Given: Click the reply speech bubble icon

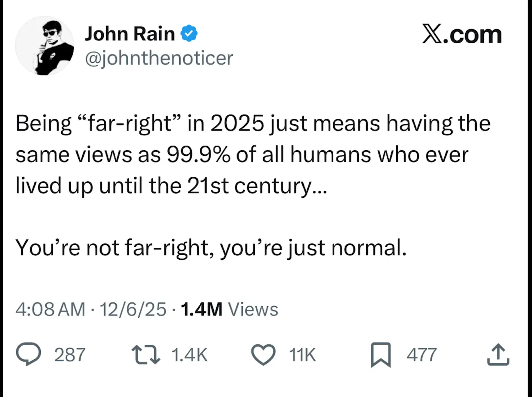Looking at the screenshot, I should pos(29,354).
